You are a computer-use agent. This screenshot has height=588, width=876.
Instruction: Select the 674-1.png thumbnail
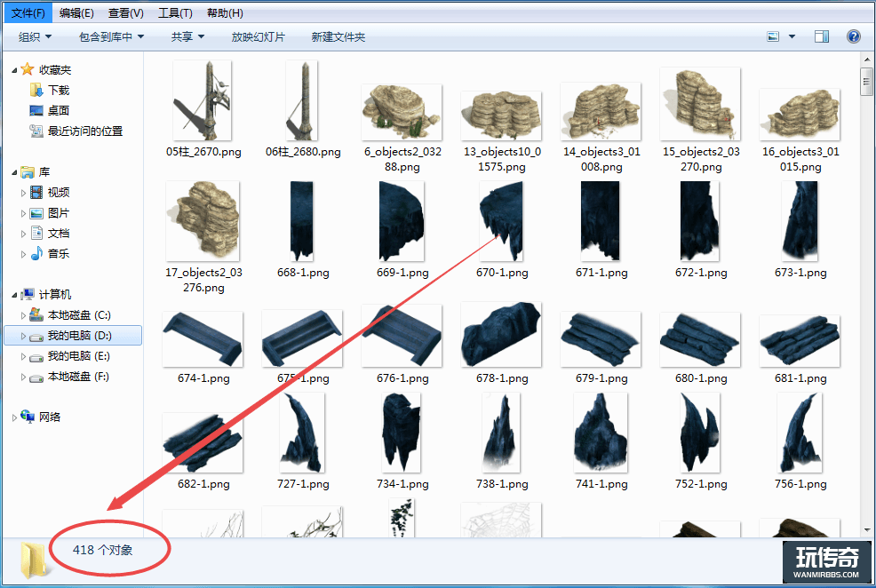coord(203,339)
